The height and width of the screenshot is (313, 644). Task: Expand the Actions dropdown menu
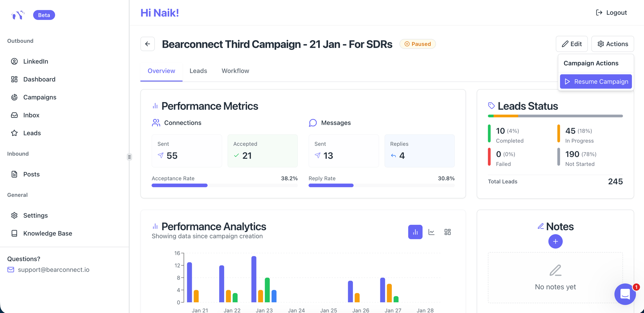(x=612, y=44)
